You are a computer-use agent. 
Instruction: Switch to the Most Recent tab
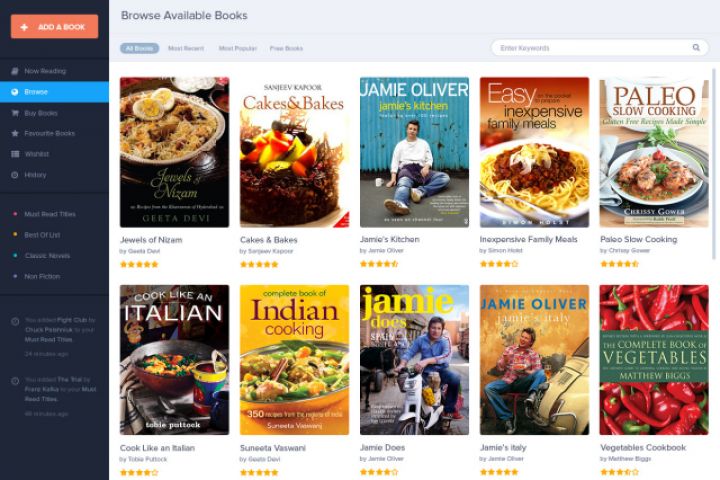(x=186, y=48)
